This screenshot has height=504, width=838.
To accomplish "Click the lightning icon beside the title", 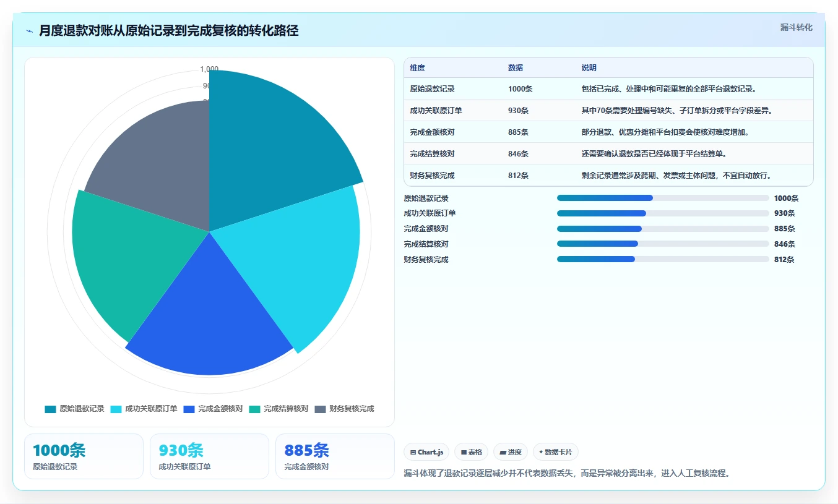I will (x=30, y=31).
